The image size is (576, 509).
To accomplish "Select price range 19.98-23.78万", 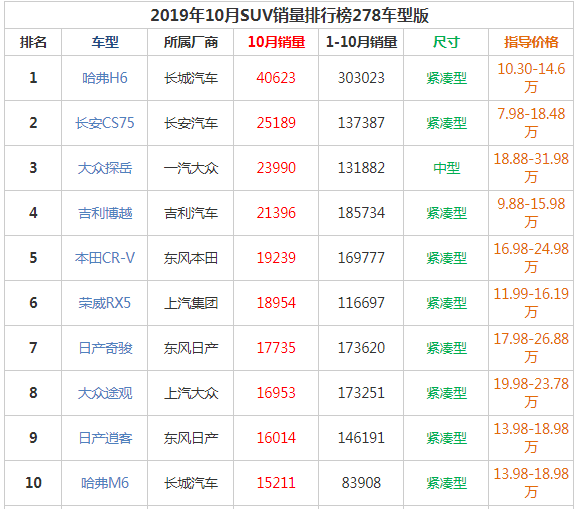I will [531, 393].
